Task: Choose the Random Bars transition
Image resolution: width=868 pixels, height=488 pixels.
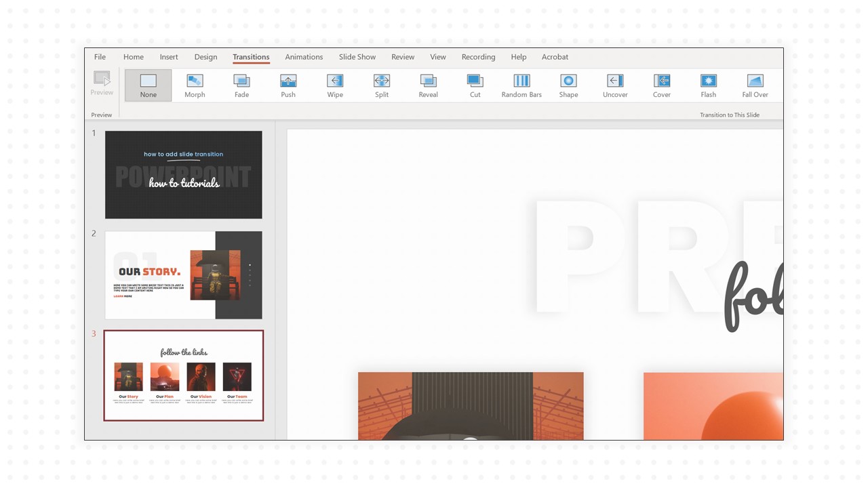Action: coord(521,84)
